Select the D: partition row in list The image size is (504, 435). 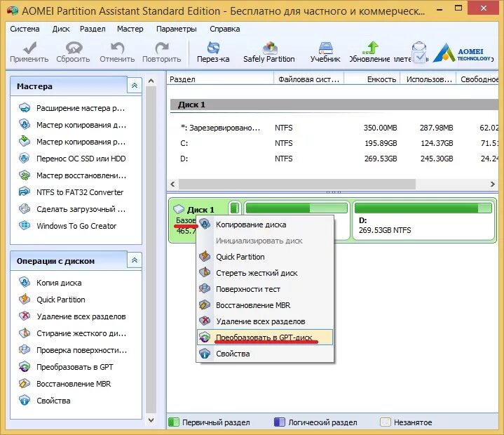[x=334, y=159]
